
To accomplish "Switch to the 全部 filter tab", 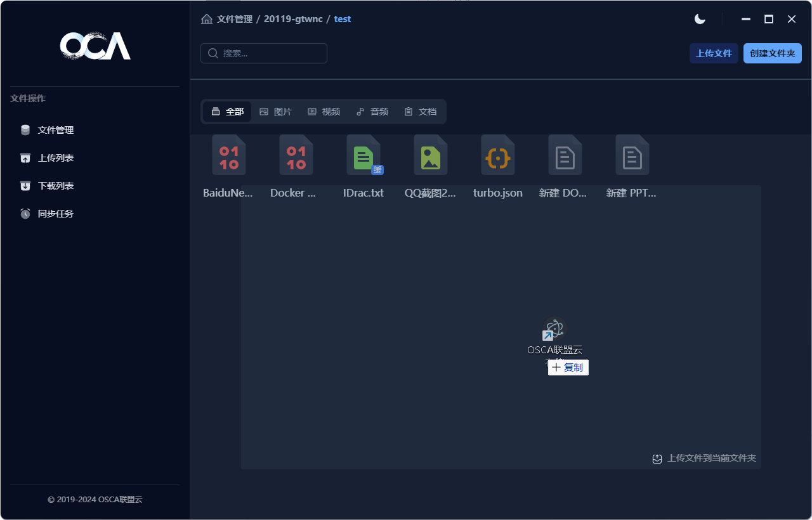I will click(227, 112).
